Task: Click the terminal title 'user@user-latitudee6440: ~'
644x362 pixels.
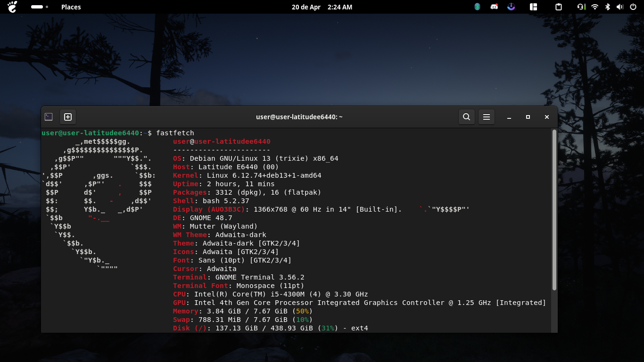Action: [299, 117]
